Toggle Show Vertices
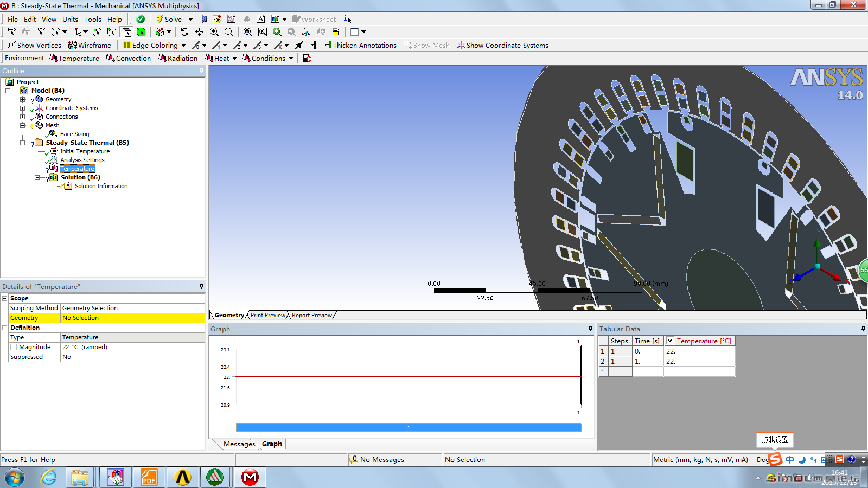The image size is (868, 488). [x=34, y=45]
